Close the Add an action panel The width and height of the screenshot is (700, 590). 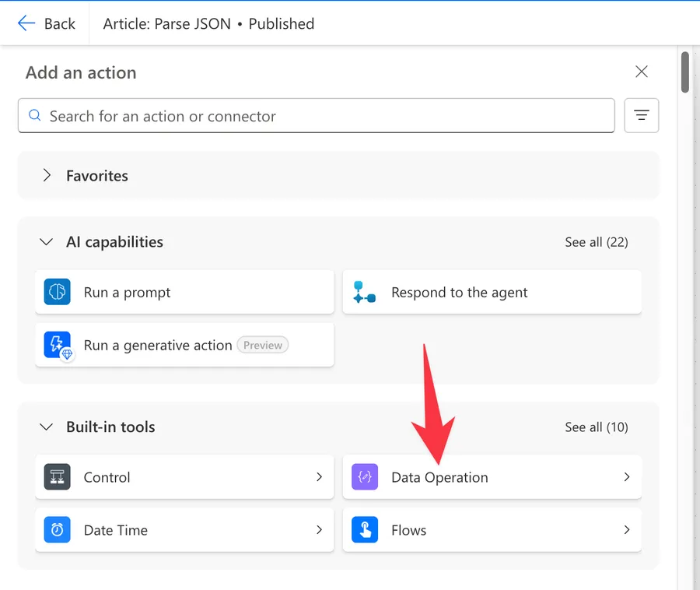pyautogui.click(x=642, y=72)
